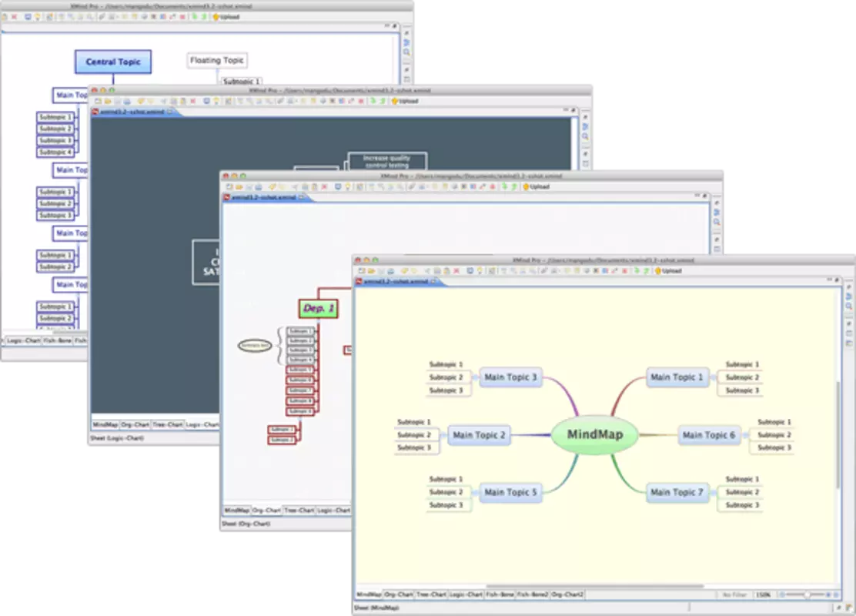Image resolution: width=856 pixels, height=616 pixels.
Task: Light bulb icon in back Central Topic window toolbar
Action: point(37,17)
